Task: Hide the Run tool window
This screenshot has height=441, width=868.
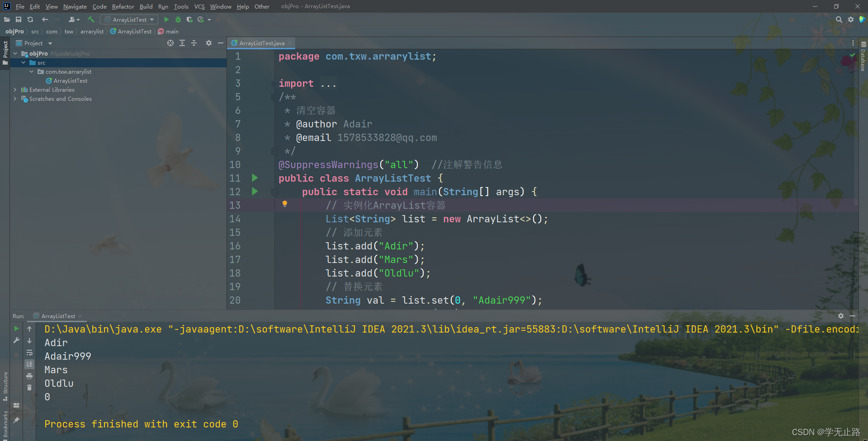Action: point(853,316)
